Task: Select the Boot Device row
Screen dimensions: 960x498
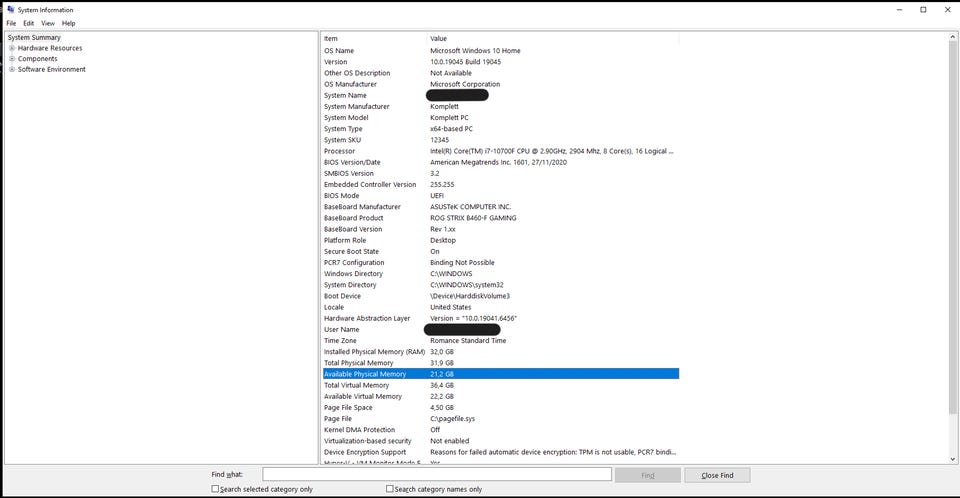Action: point(501,296)
